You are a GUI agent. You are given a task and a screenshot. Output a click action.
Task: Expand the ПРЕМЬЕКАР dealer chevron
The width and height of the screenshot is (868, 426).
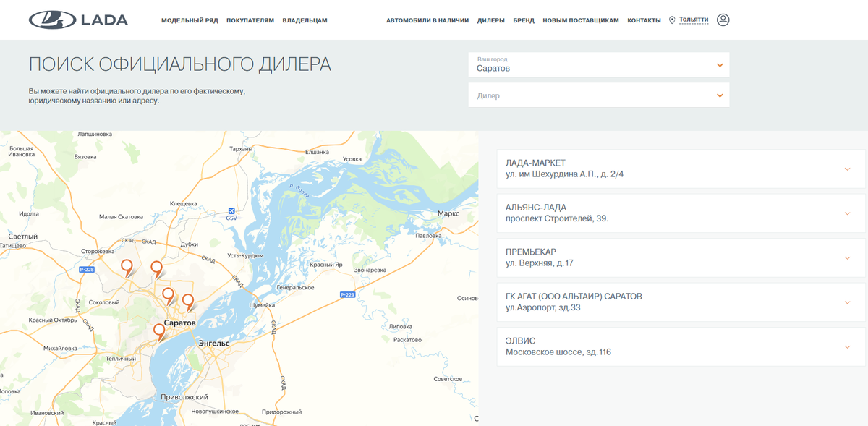tap(848, 258)
